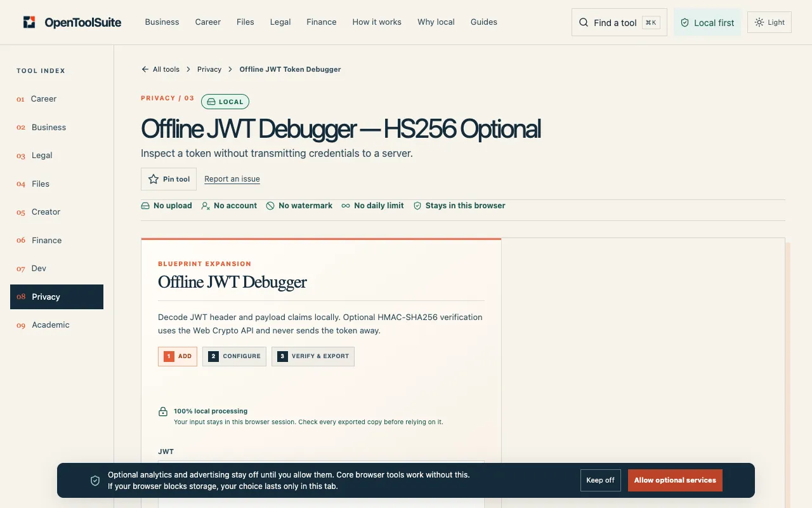Switch to step 3 VERIFY & EXPORT tab
The image size is (812, 508).
[x=313, y=356]
